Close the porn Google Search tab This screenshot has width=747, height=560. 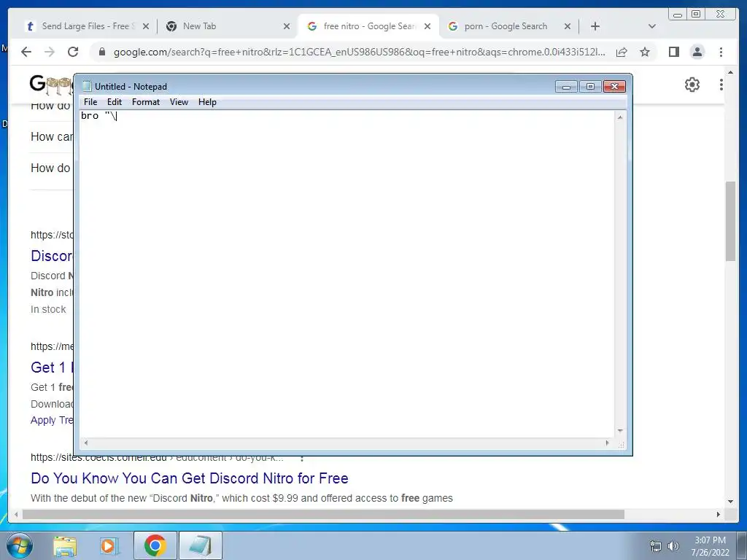pos(568,27)
